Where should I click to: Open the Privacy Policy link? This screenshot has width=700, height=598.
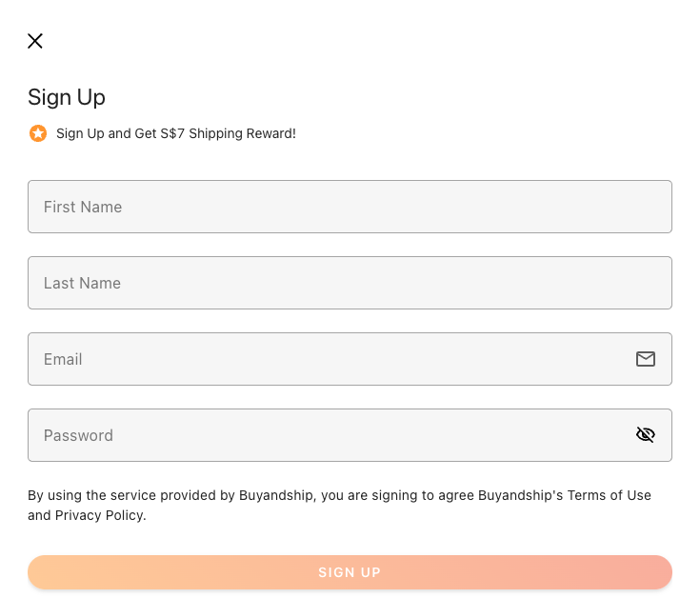coord(99,515)
